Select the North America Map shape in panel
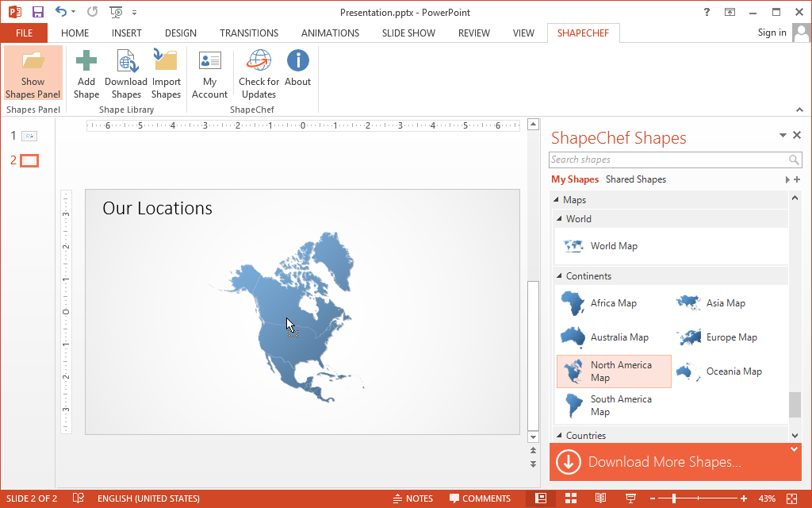 click(614, 371)
